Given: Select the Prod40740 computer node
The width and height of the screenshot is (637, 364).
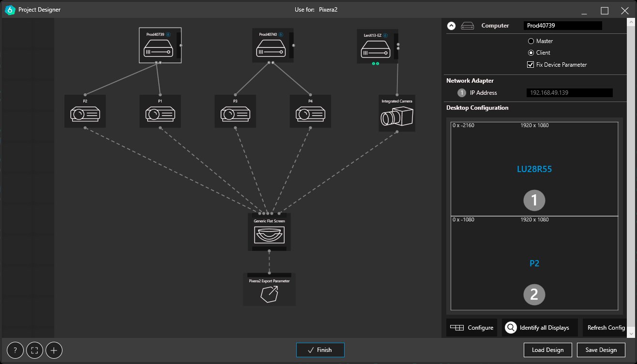Looking at the screenshot, I should [272, 46].
